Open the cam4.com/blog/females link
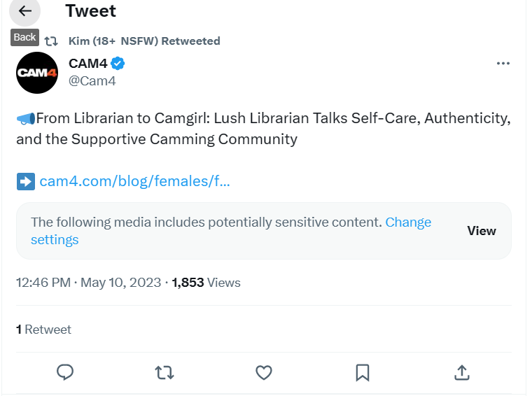532x396 pixels. click(134, 181)
